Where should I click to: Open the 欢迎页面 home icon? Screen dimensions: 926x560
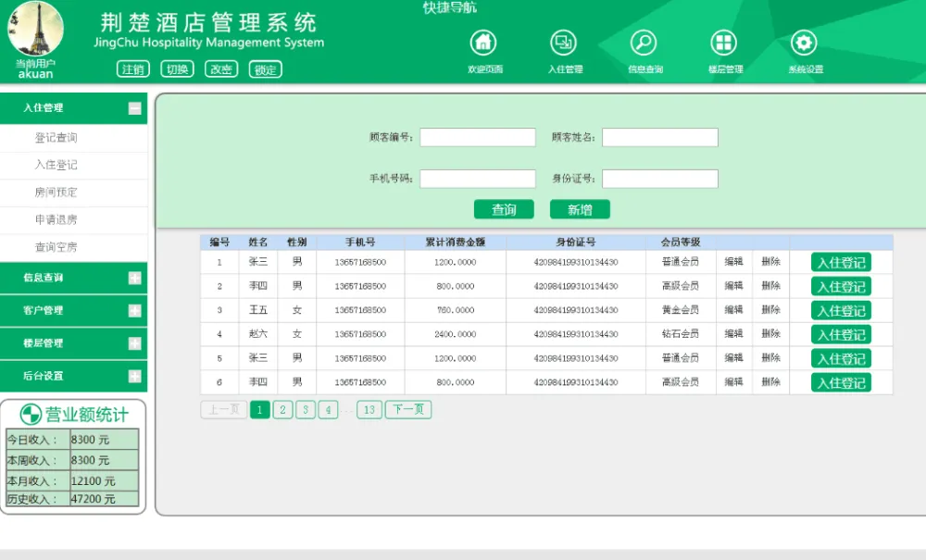[482, 42]
